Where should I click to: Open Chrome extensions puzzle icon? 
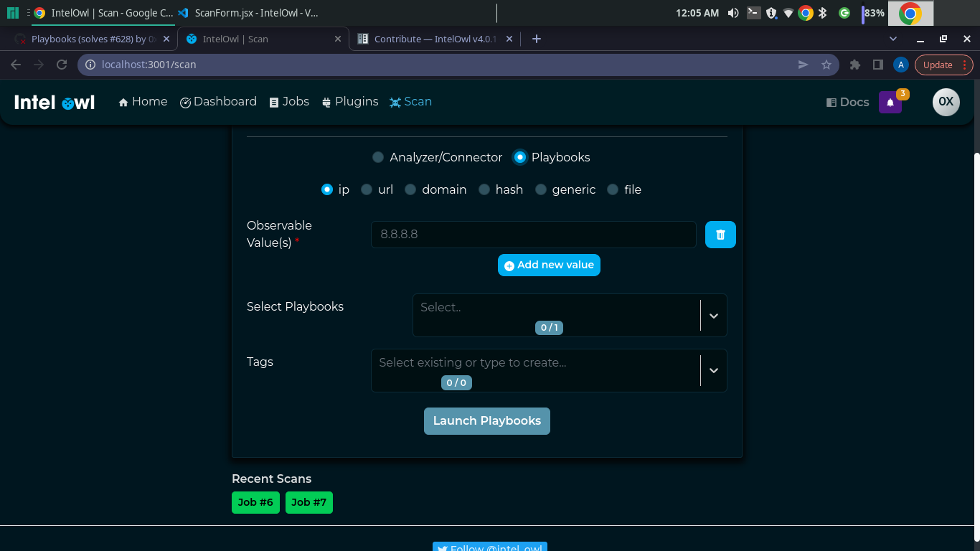[854, 65]
